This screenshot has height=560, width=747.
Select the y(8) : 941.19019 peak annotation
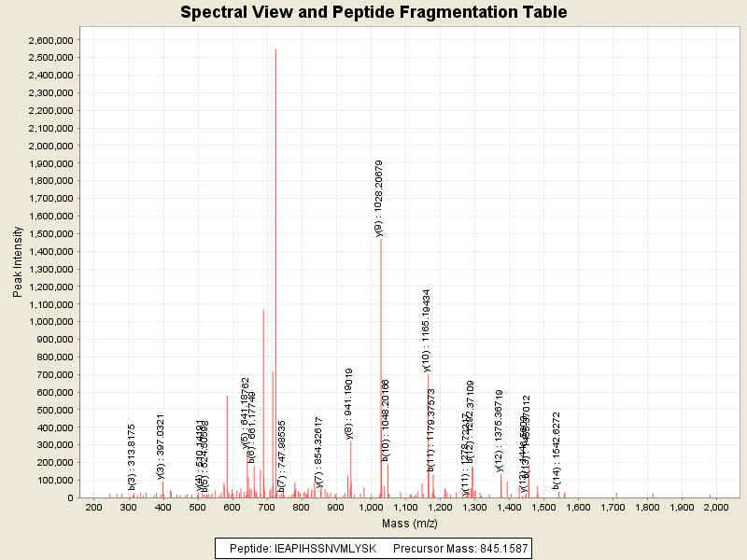[x=349, y=403]
